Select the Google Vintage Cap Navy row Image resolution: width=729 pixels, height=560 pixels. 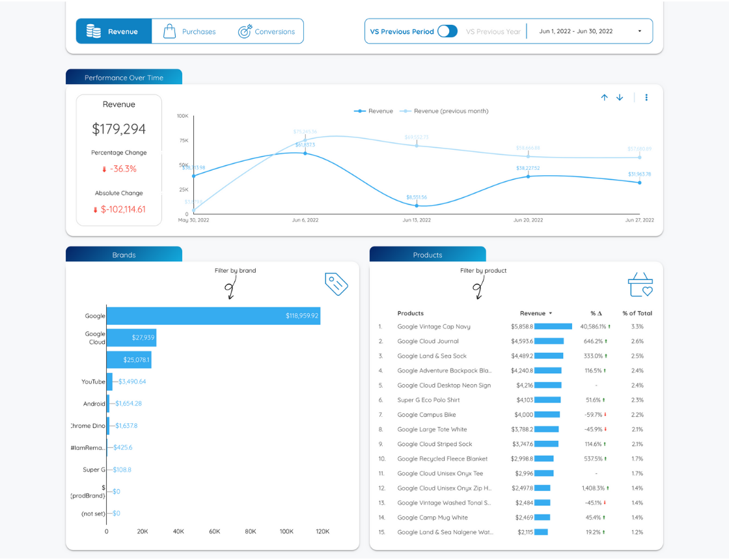pos(433,327)
